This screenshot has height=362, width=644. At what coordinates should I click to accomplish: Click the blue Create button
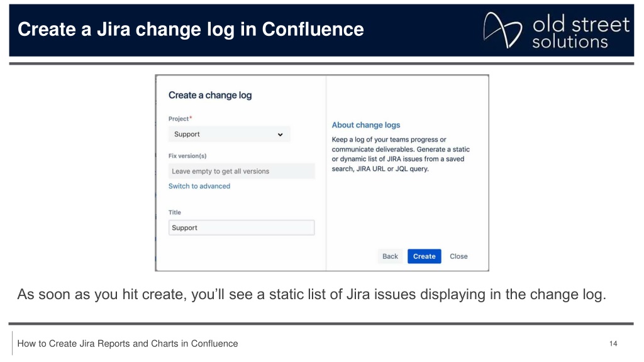click(x=425, y=256)
